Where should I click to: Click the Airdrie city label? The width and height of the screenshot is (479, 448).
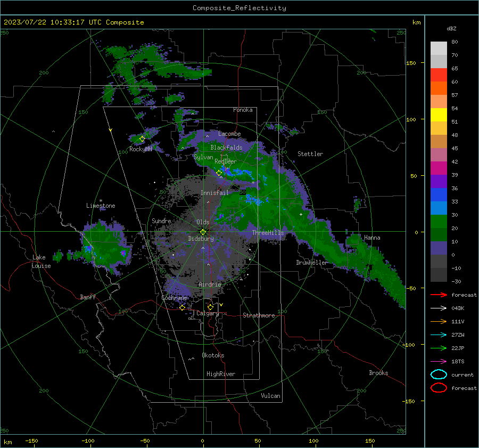[x=210, y=284]
